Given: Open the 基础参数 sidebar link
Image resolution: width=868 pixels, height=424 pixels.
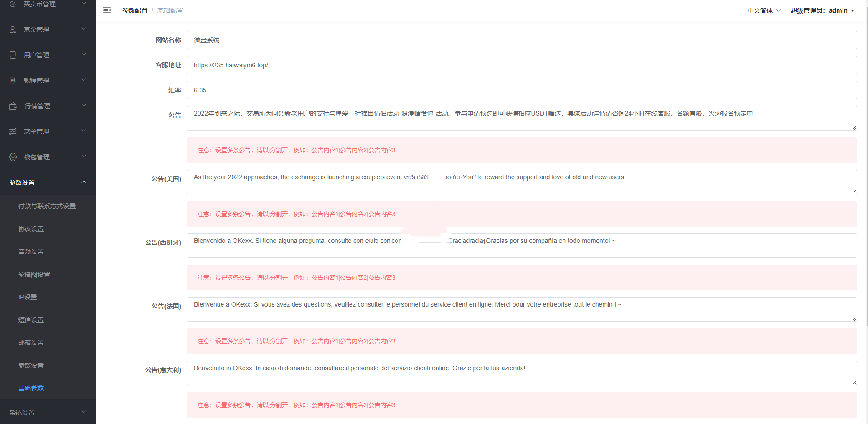Looking at the screenshot, I should coord(31,388).
